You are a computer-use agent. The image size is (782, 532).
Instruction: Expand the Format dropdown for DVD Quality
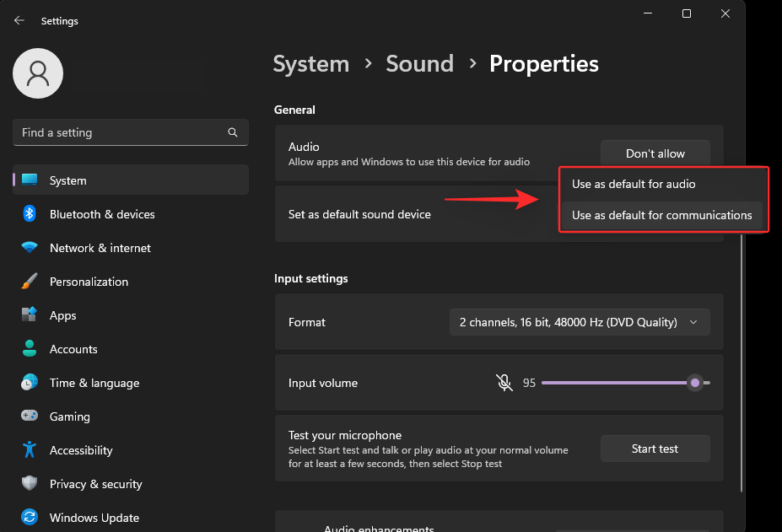(579, 322)
